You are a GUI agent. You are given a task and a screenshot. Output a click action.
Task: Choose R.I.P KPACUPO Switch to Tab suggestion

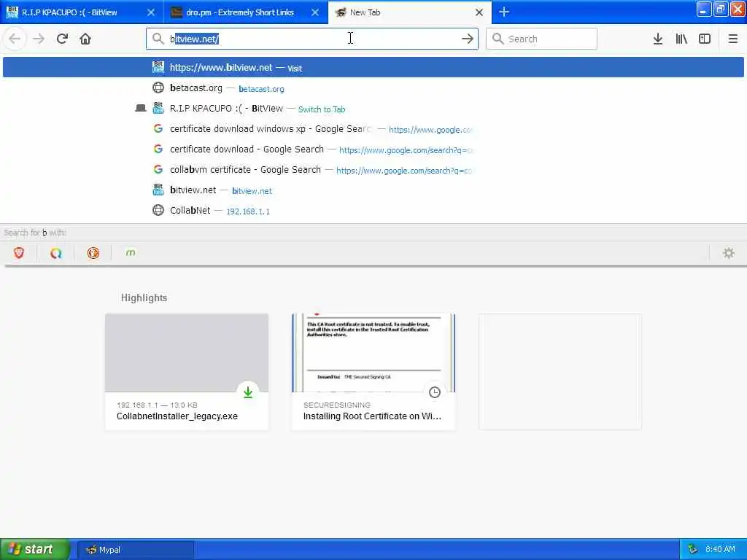pyautogui.click(x=373, y=109)
